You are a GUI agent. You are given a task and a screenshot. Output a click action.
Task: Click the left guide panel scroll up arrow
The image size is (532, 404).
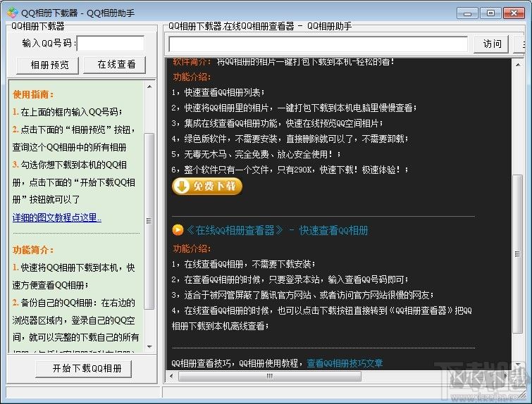coord(149,87)
